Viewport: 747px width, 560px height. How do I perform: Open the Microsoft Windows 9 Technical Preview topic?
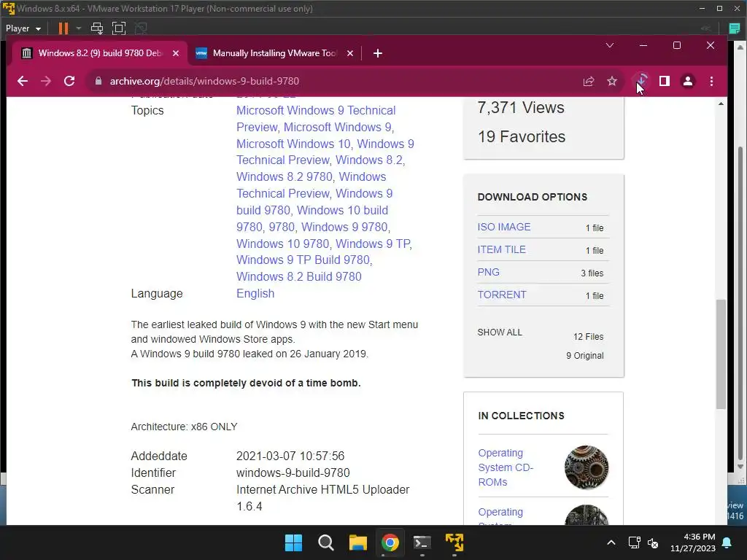pyautogui.click(x=316, y=119)
